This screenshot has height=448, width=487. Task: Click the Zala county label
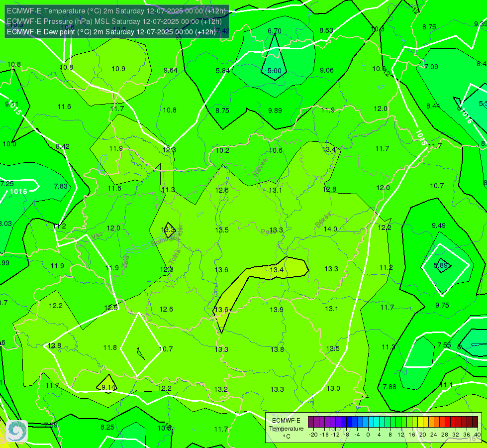pos(125,262)
